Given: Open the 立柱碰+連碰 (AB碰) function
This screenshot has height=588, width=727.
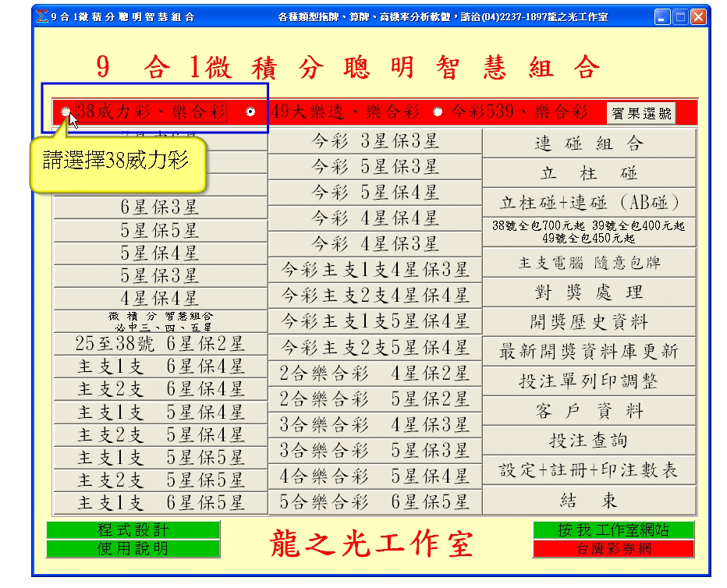Looking at the screenshot, I should [x=589, y=203].
